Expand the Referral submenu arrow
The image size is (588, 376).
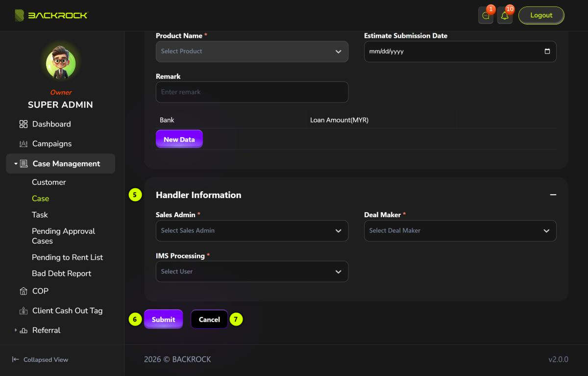[x=16, y=330]
